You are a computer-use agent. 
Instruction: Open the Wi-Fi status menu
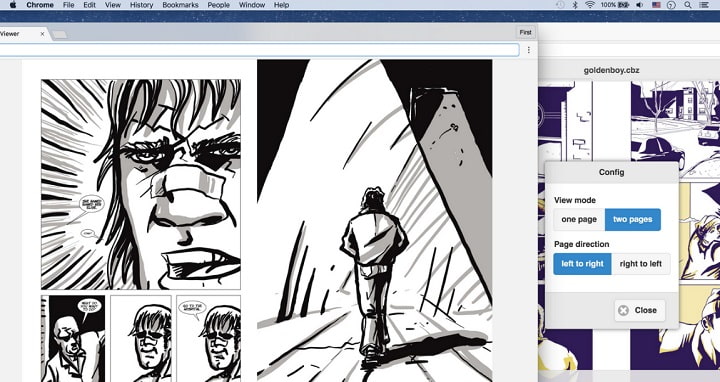(x=590, y=5)
